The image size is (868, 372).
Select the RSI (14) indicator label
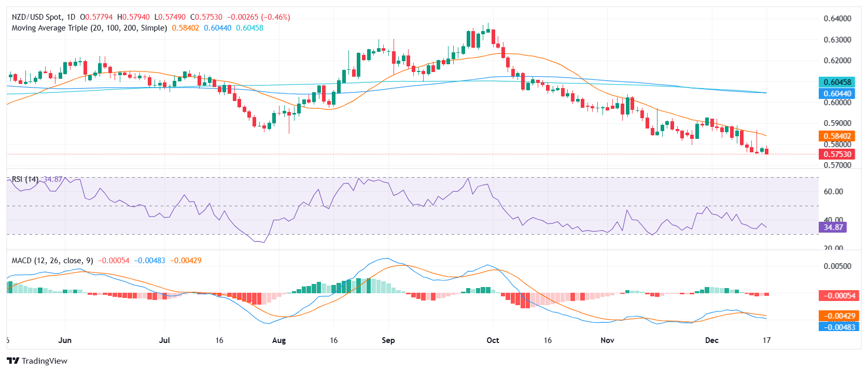(x=25, y=179)
